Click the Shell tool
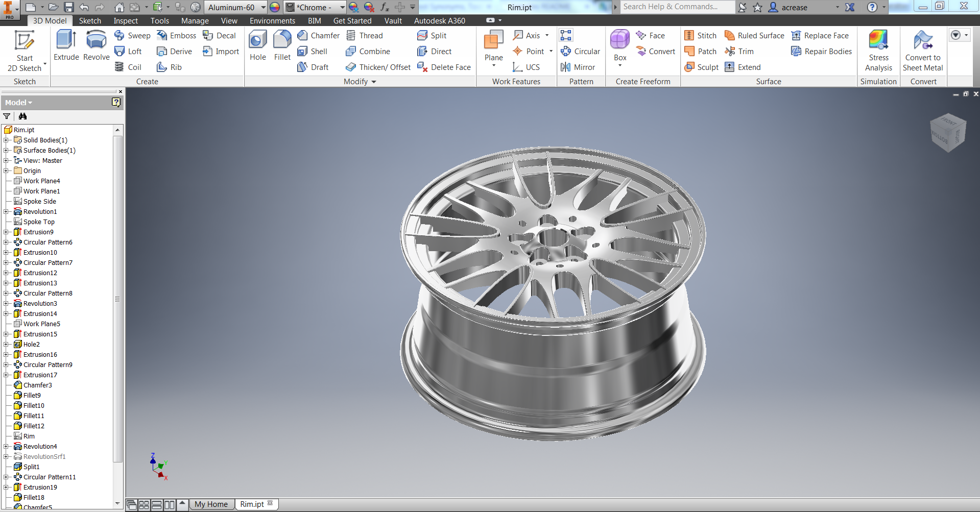The image size is (980, 512). 314,51
